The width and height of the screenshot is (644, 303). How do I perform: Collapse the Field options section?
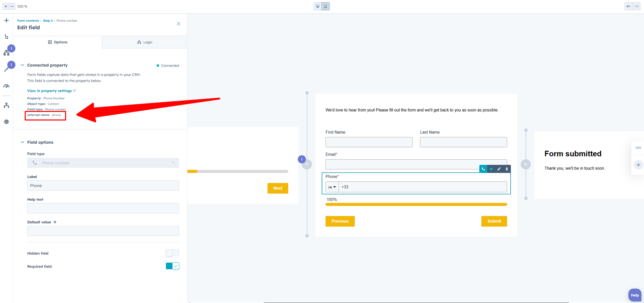tap(22, 142)
